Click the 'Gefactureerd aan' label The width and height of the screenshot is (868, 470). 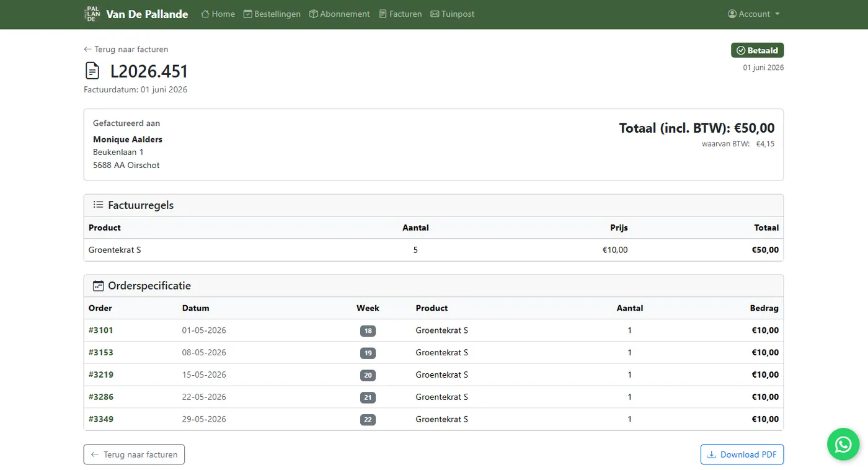tap(126, 123)
